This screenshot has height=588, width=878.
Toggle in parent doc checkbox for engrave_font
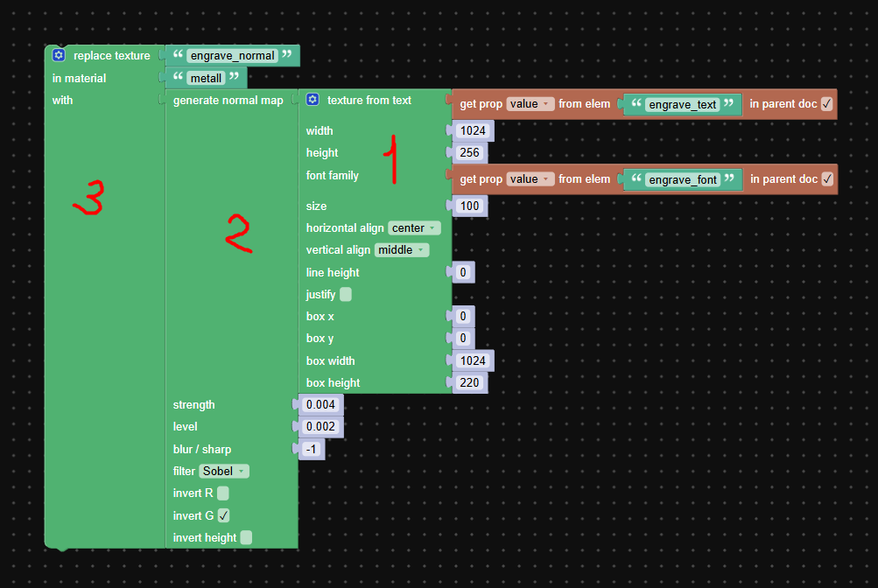point(827,179)
